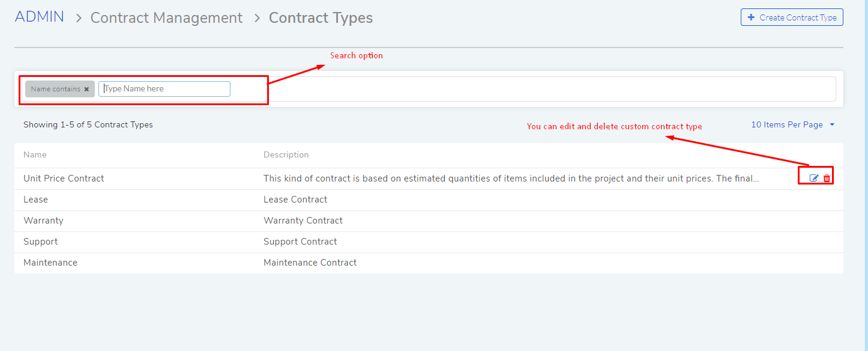Click the red trash delete icon

tap(827, 178)
